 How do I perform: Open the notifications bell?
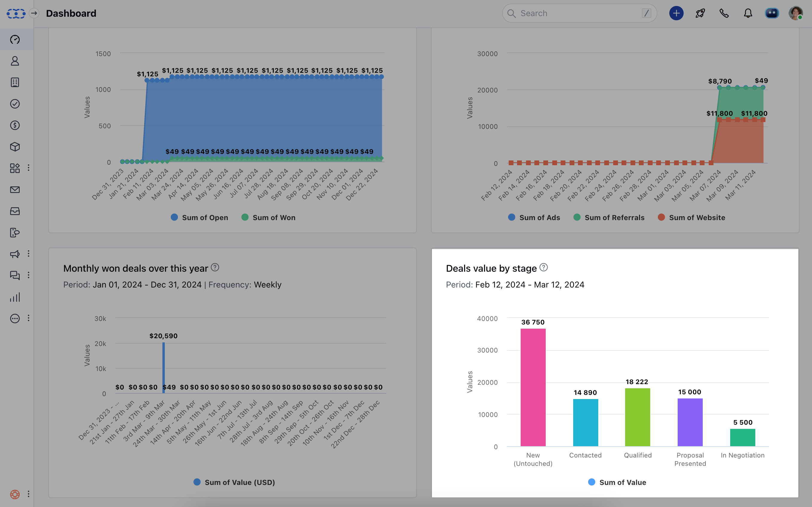(x=748, y=13)
